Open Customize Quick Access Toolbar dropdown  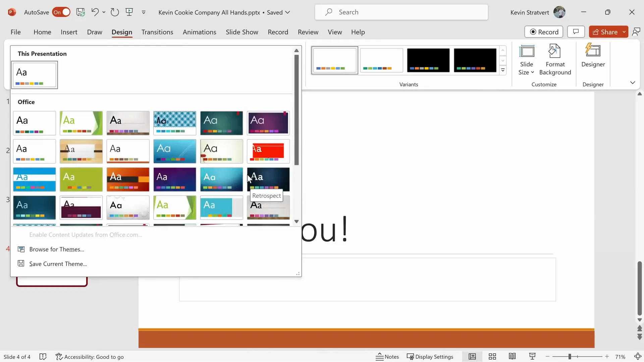pos(144,12)
